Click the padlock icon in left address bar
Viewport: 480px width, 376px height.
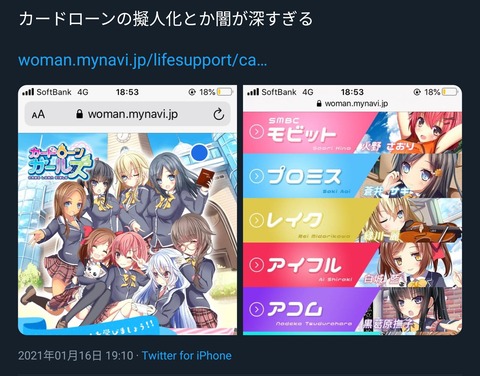(x=79, y=114)
